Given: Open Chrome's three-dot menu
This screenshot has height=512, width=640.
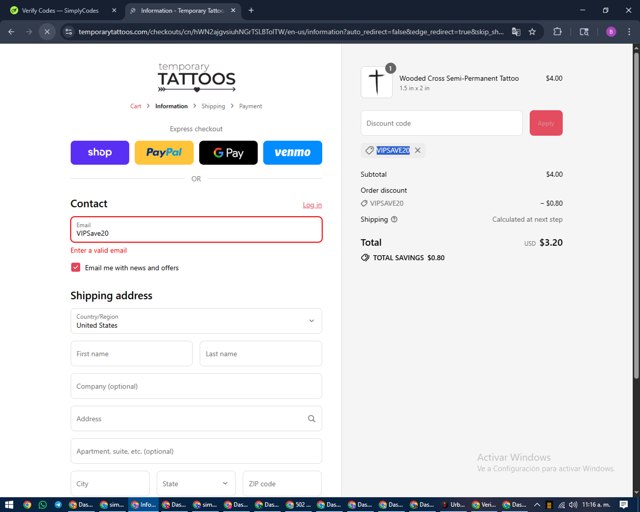Looking at the screenshot, I should coord(629,31).
